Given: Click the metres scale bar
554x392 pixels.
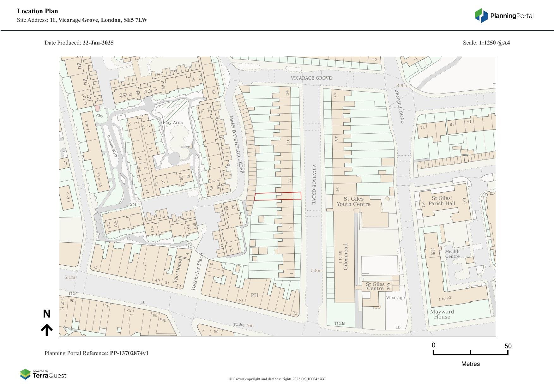Looking at the screenshot, I should pos(470,353).
